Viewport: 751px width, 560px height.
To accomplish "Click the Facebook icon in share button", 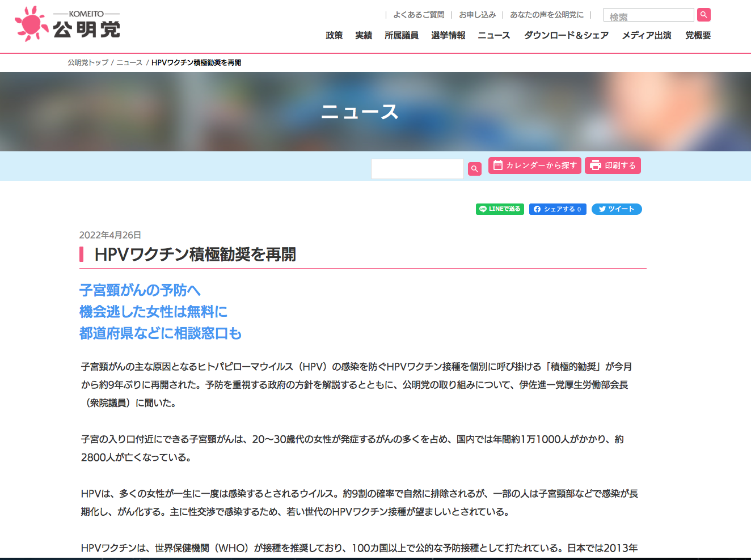I will [537, 209].
